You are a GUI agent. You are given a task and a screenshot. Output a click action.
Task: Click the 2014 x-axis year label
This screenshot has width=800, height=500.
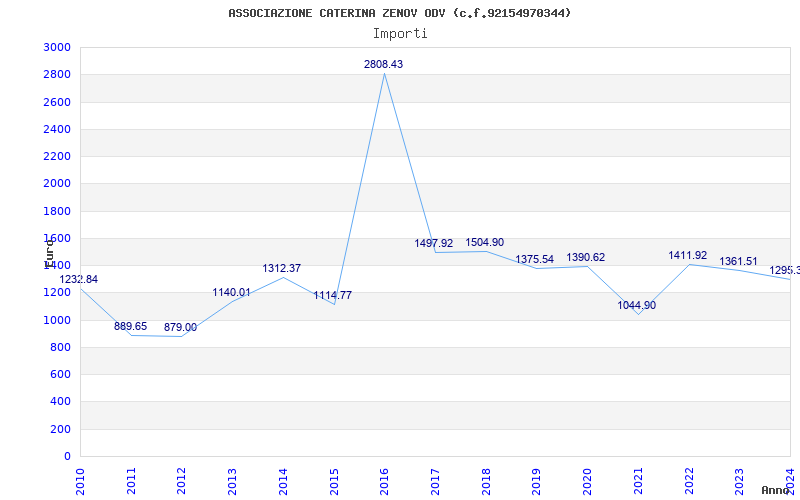283,481
